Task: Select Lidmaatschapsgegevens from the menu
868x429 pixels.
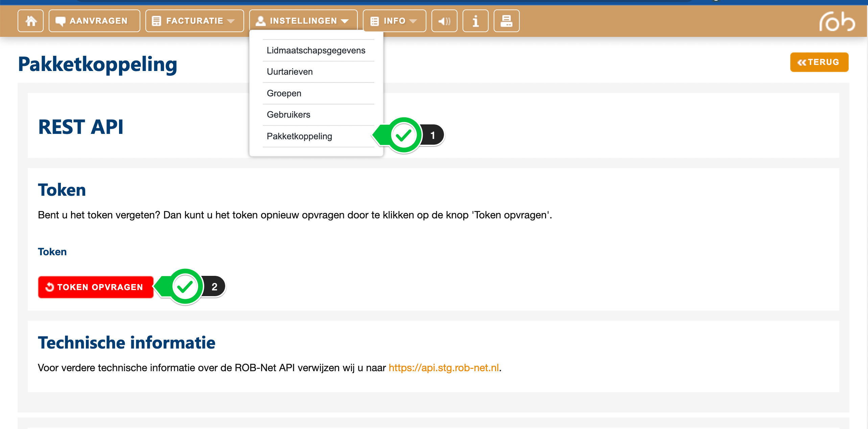Action: tap(316, 50)
